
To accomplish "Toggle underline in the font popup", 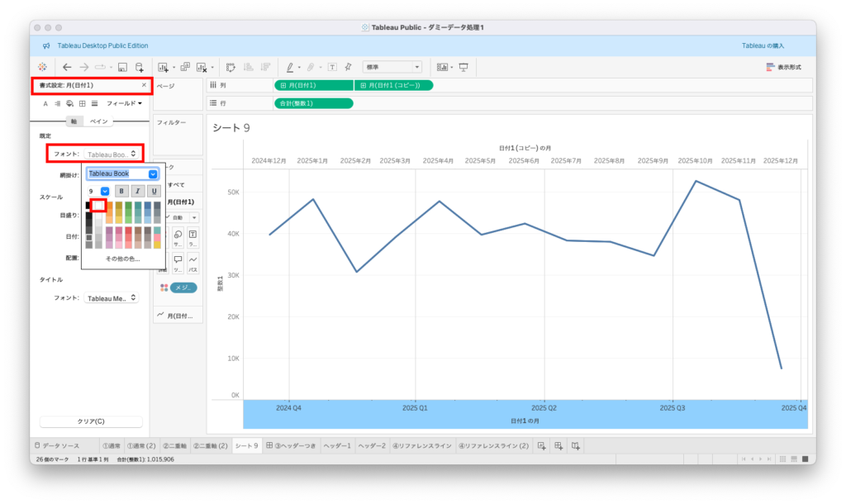I will (x=154, y=191).
